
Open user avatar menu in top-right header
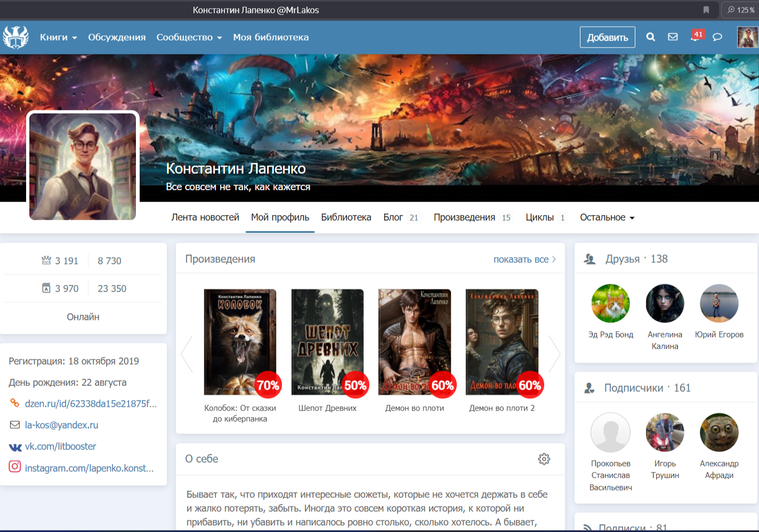pos(747,37)
